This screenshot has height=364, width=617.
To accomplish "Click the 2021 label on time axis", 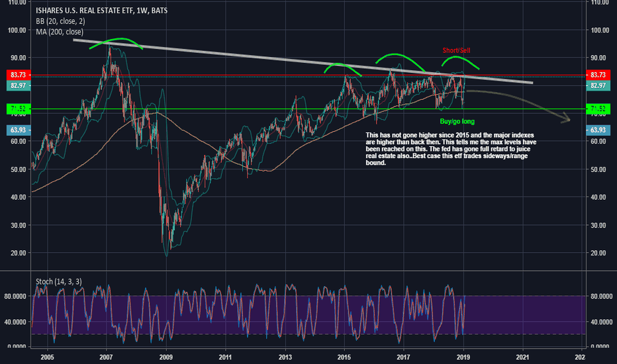I will [x=522, y=357].
